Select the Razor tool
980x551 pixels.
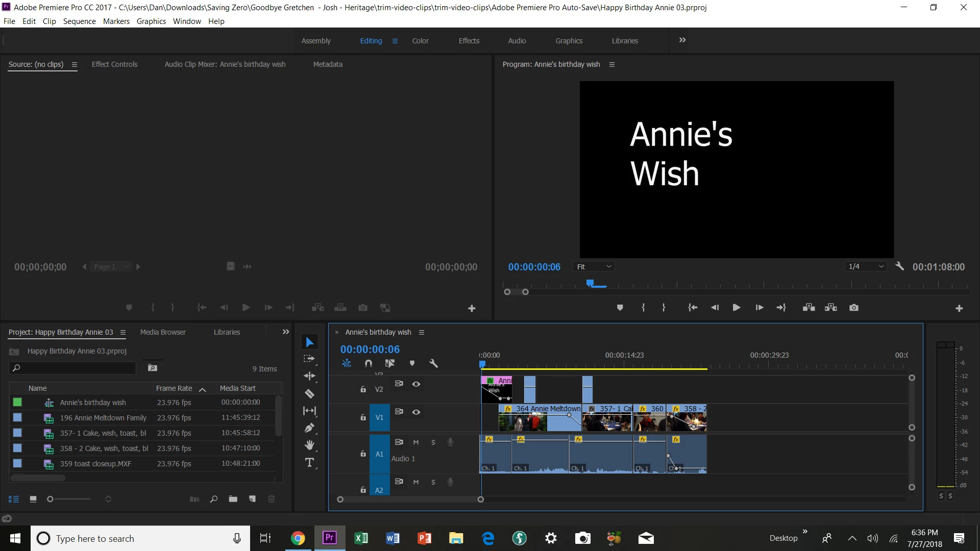pos(309,393)
